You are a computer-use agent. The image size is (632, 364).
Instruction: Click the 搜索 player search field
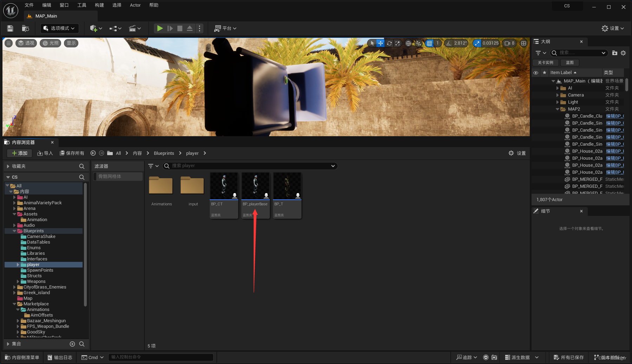250,166
